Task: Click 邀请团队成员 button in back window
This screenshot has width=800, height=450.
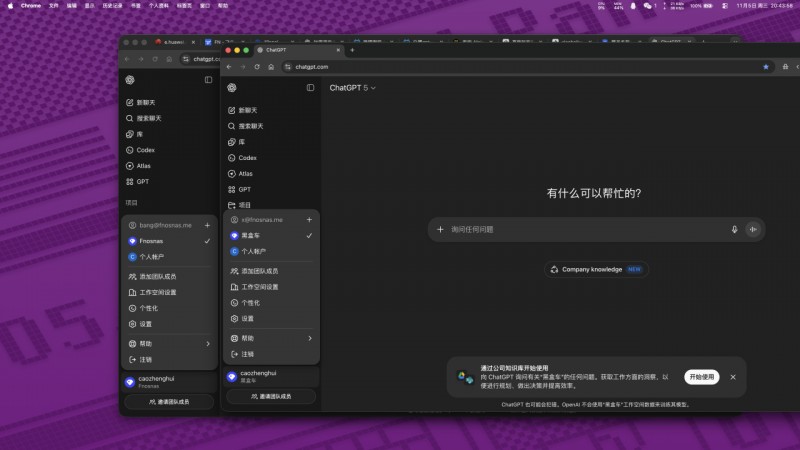Action: [x=169, y=402]
